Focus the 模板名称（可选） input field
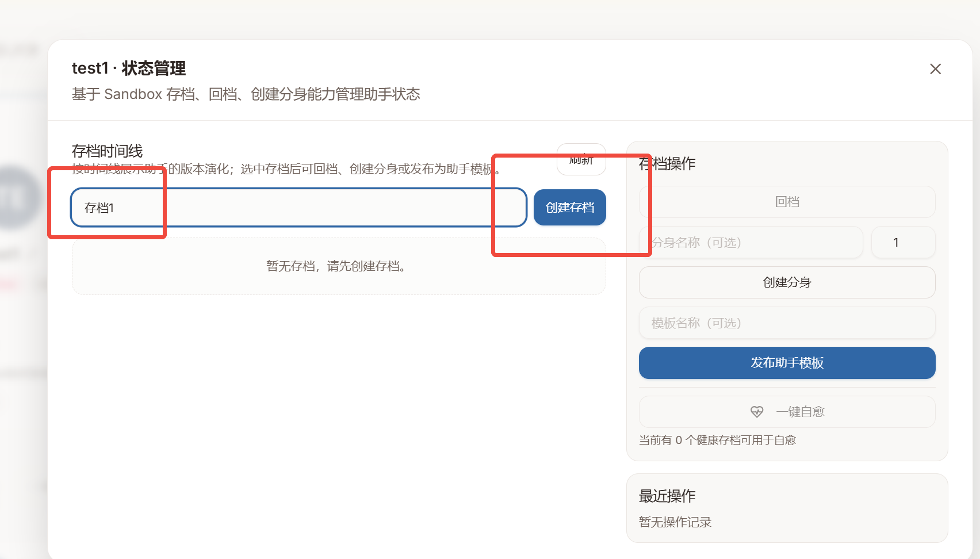Image resolution: width=980 pixels, height=559 pixels. pos(787,323)
